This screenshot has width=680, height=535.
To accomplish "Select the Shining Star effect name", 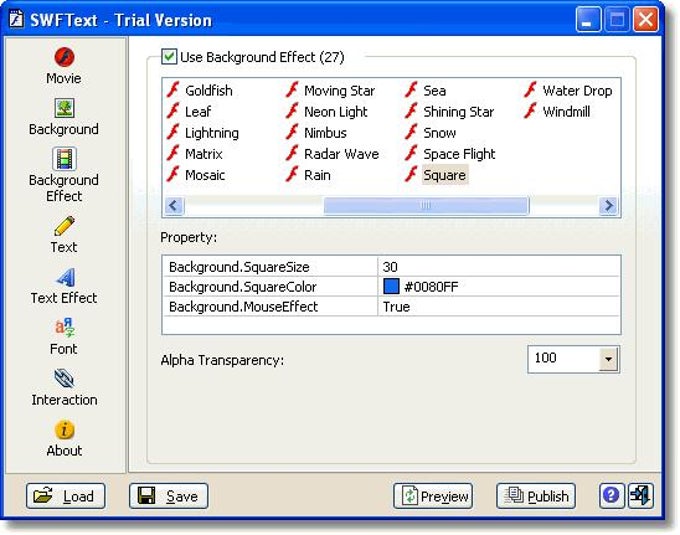I will click(x=458, y=112).
